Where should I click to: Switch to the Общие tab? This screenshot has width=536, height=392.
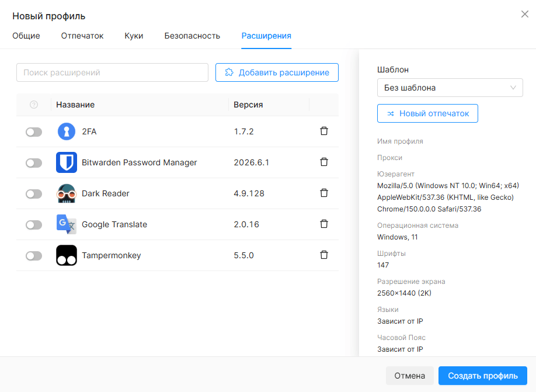[26, 36]
